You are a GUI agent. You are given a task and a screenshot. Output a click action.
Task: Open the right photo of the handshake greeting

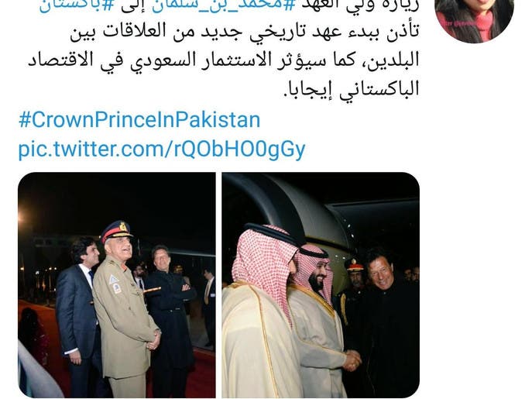pos(321,284)
